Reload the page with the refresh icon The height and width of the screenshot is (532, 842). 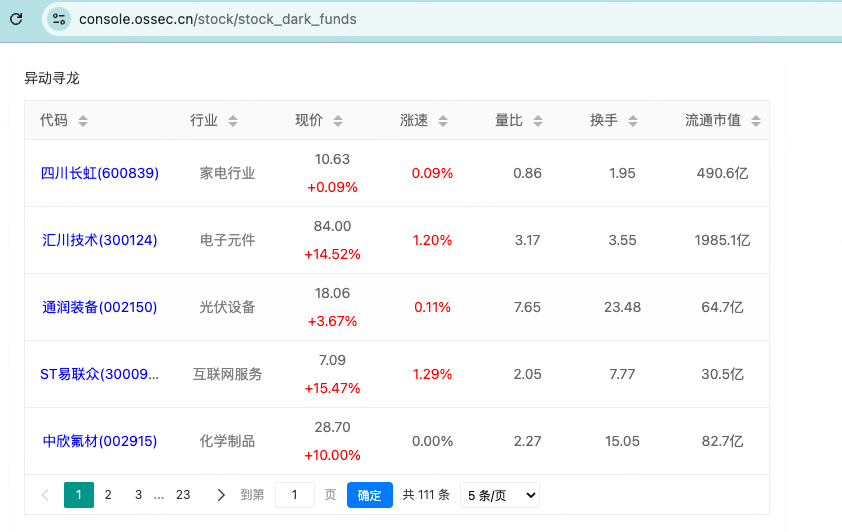pos(16,19)
